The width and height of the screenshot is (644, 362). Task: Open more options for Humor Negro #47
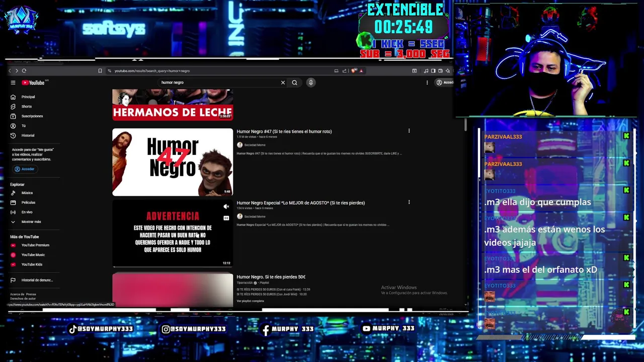pyautogui.click(x=409, y=131)
